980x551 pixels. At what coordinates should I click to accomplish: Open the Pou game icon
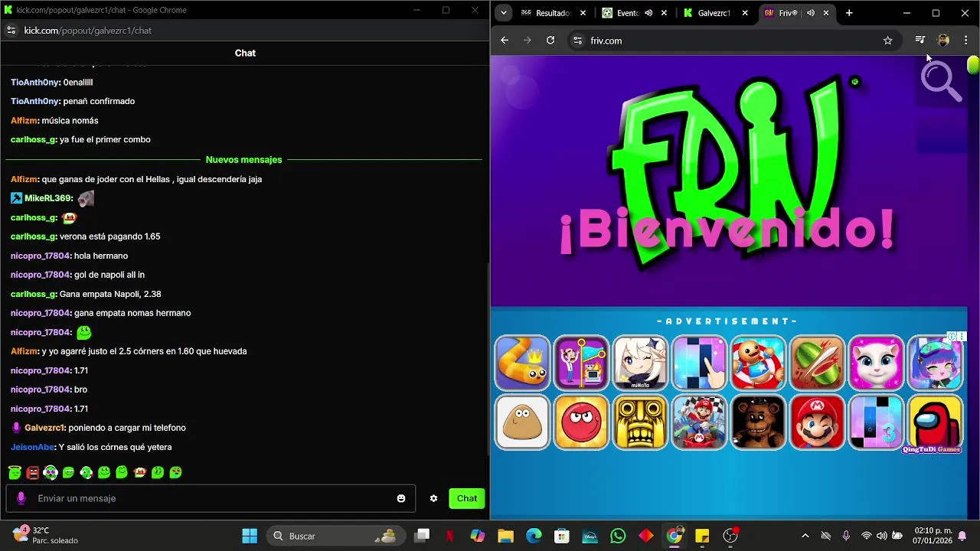click(522, 422)
